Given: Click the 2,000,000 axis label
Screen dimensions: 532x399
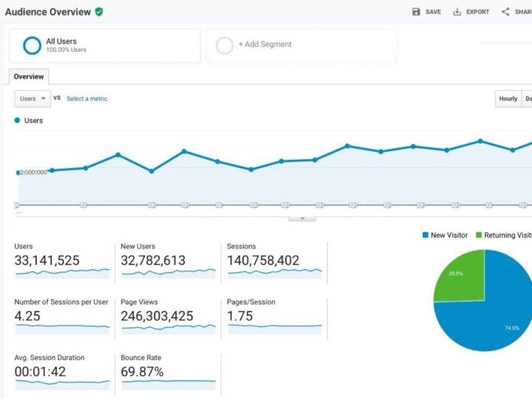Looking at the screenshot, I should point(33,172).
